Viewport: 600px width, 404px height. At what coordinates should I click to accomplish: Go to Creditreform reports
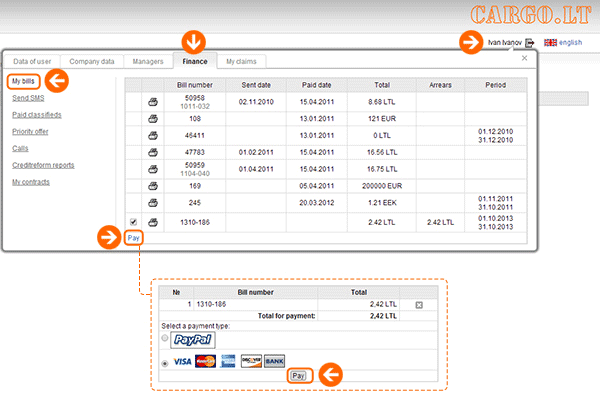(43, 165)
